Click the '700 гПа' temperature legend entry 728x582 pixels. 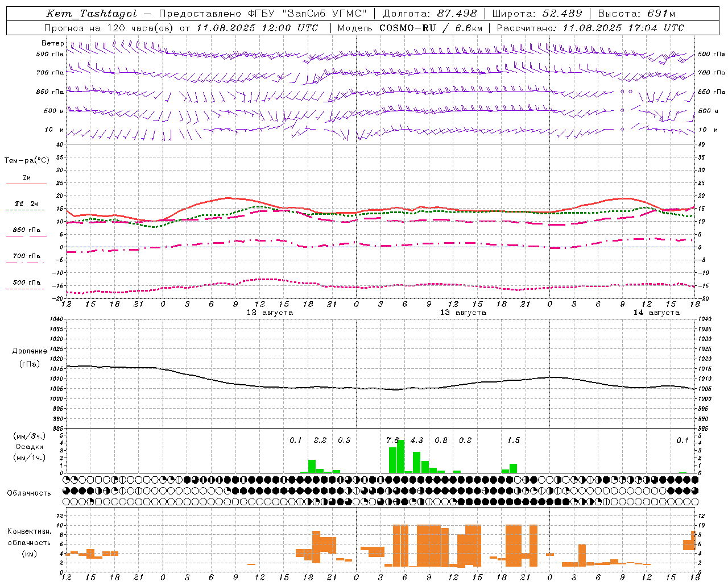27,256
